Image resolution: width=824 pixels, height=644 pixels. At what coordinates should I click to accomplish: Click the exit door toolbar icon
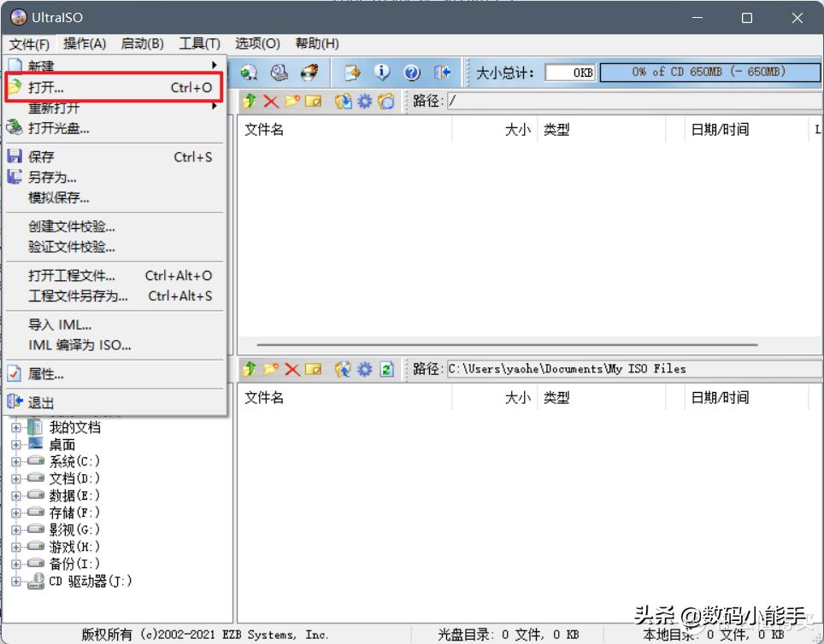pos(444,72)
